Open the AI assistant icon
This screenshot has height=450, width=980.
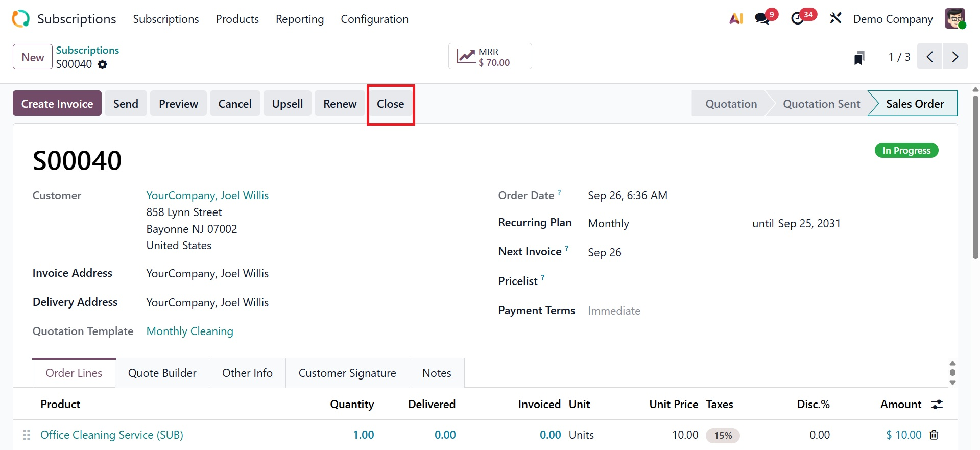click(x=736, y=19)
